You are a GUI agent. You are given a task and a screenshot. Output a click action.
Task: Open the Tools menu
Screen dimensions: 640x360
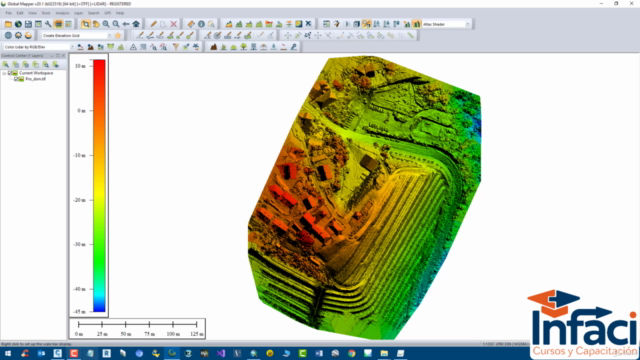point(46,13)
